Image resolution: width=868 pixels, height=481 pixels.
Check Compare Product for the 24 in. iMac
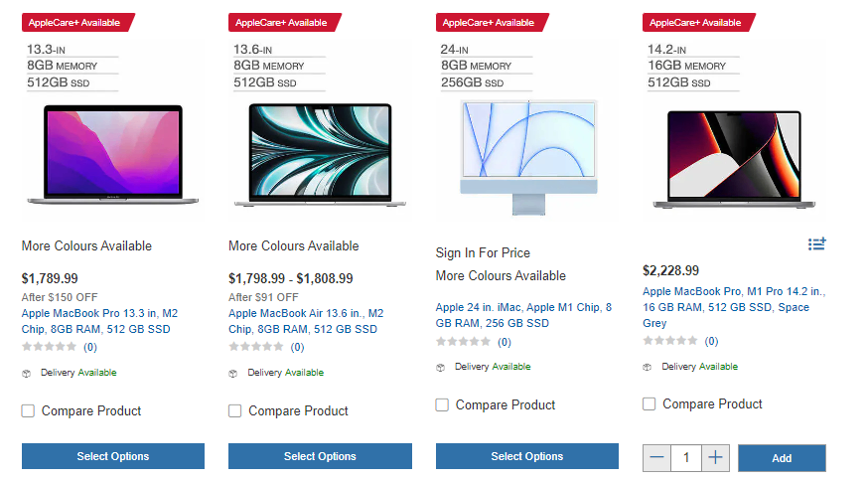coord(442,404)
